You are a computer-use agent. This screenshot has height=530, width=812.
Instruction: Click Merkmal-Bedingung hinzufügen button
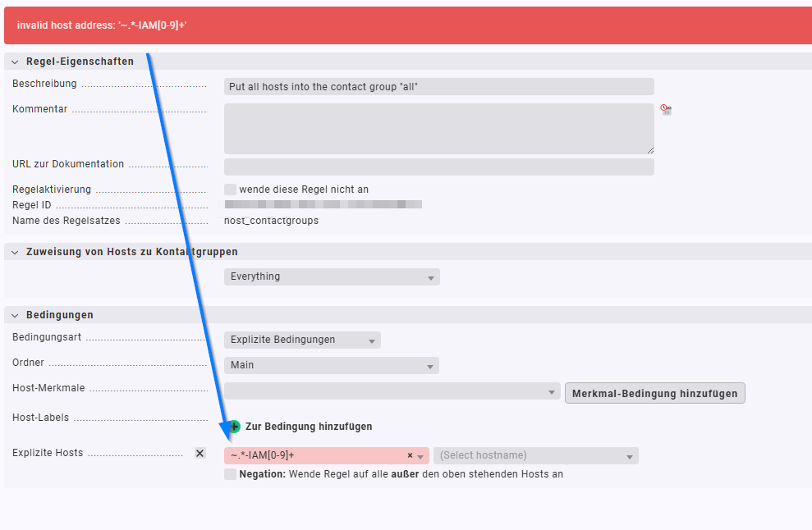click(x=654, y=394)
